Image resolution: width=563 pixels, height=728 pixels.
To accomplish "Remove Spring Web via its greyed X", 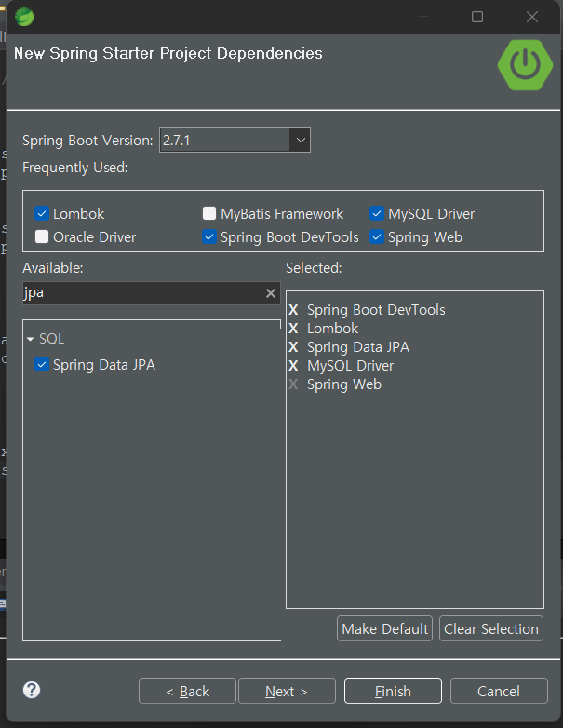I will (293, 384).
